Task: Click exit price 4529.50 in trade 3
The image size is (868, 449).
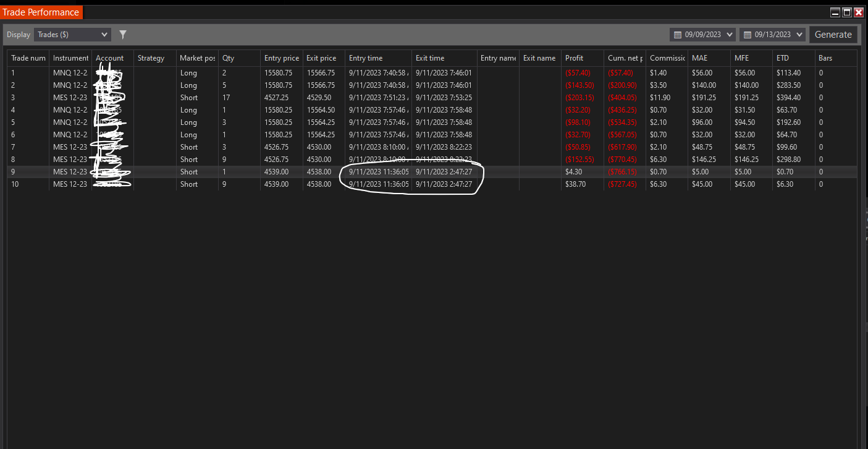Action: [319, 98]
